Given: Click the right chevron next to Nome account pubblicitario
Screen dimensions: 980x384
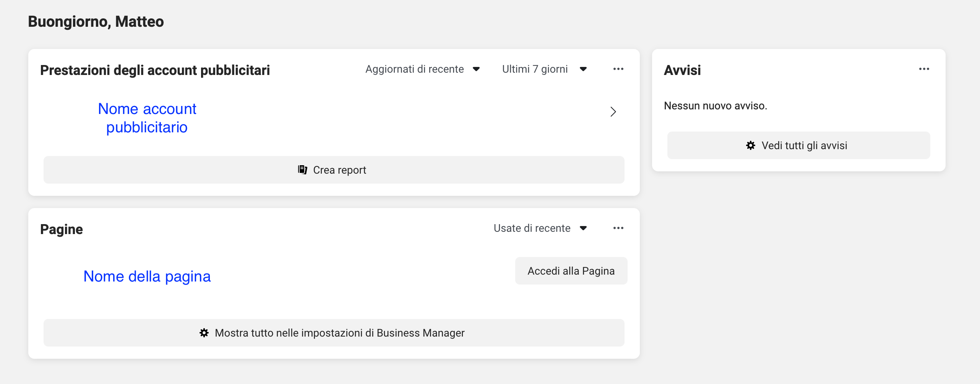Looking at the screenshot, I should pos(613,112).
